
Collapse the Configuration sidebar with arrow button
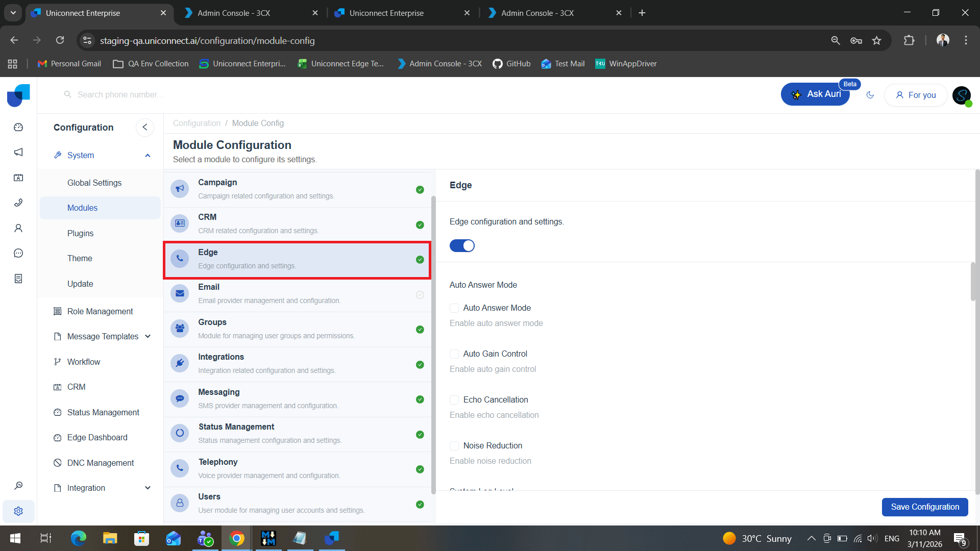coord(145,128)
